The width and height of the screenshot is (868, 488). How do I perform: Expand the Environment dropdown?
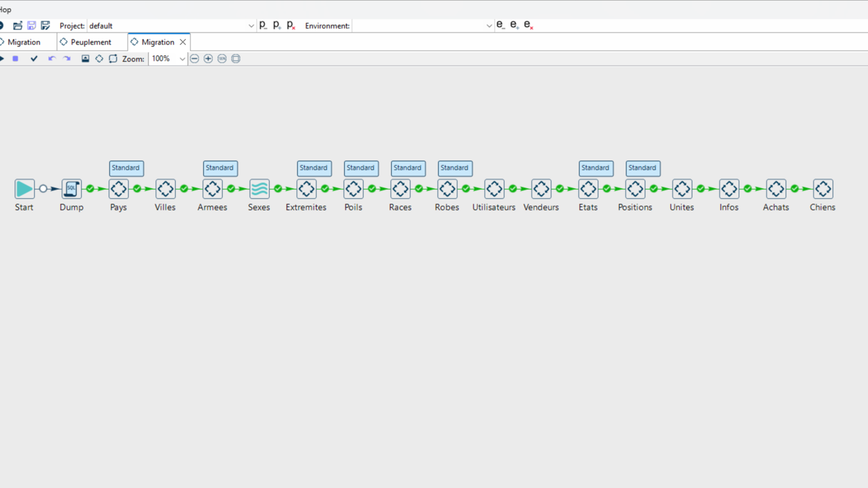click(x=488, y=26)
